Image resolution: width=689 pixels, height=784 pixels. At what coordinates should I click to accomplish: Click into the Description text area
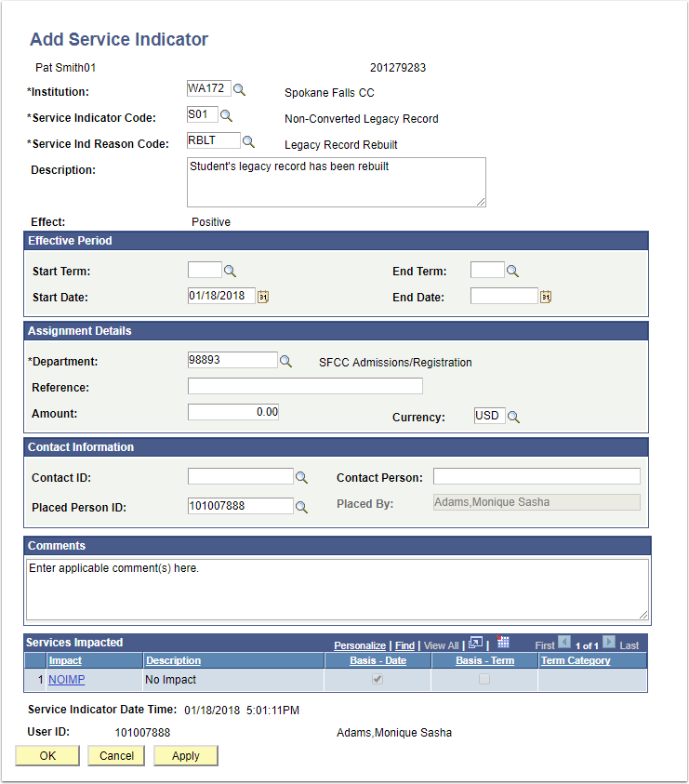[x=337, y=182]
